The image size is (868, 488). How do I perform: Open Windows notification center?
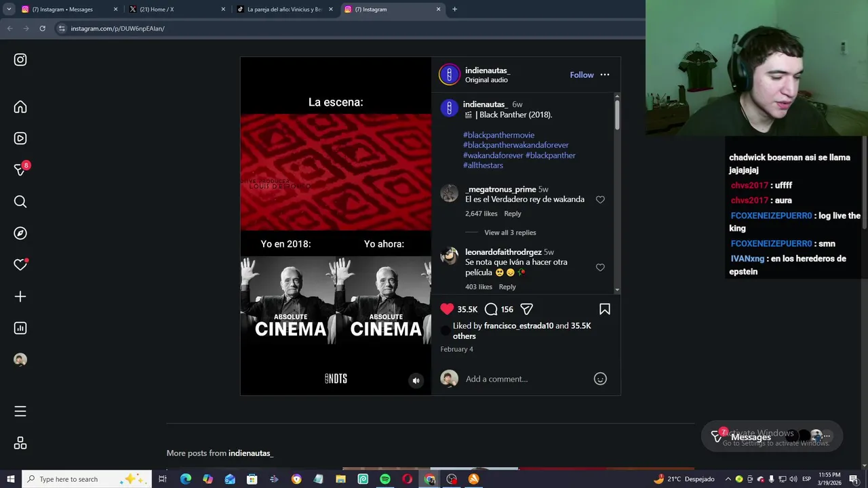point(854,479)
